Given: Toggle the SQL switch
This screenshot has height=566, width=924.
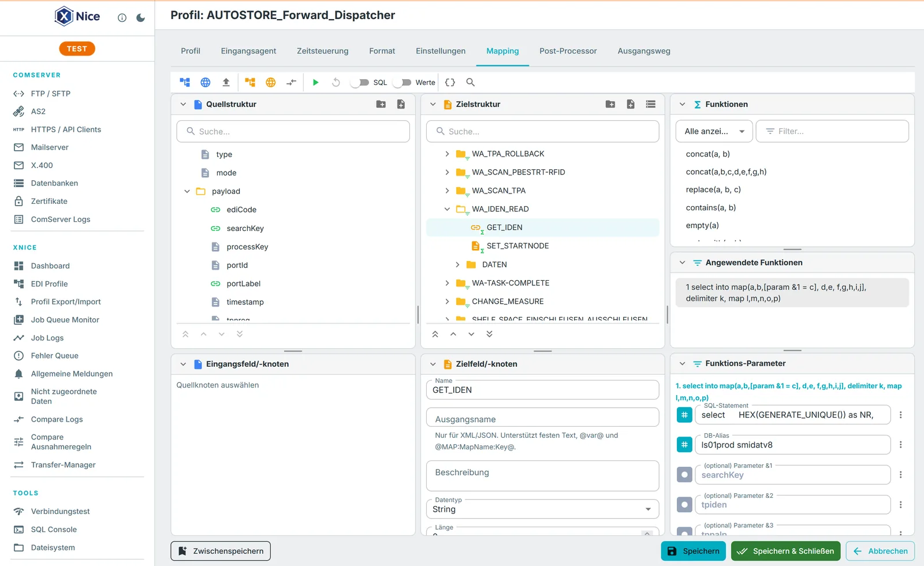Looking at the screenshot, I should coord(360,83).
